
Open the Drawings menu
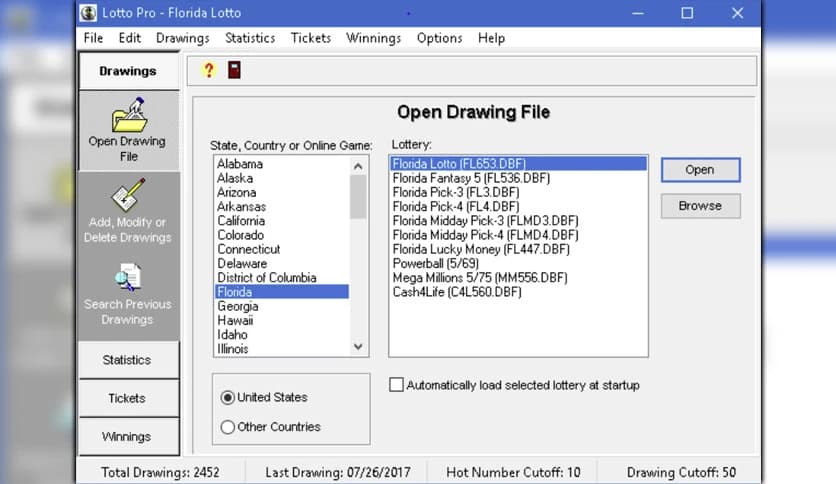[182, 38]
